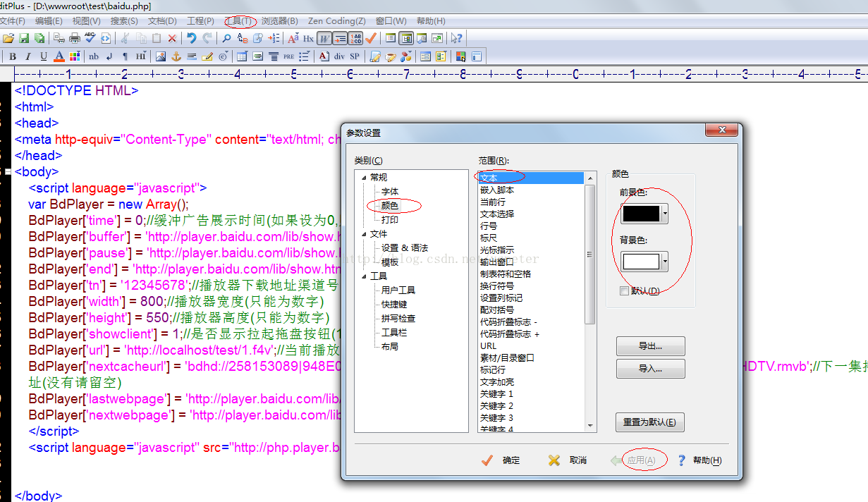The width and height of the screenshot is (868, 502).
Task: Click the Undo arrow icon
Action: pyautogui.click(x=191, y=38)
